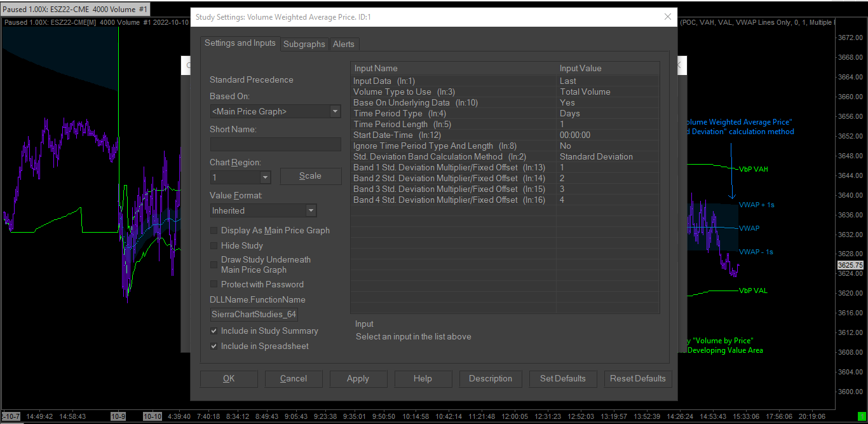Select Band 4 Std. Deviation Multiplier row

[x=505, y=200]
